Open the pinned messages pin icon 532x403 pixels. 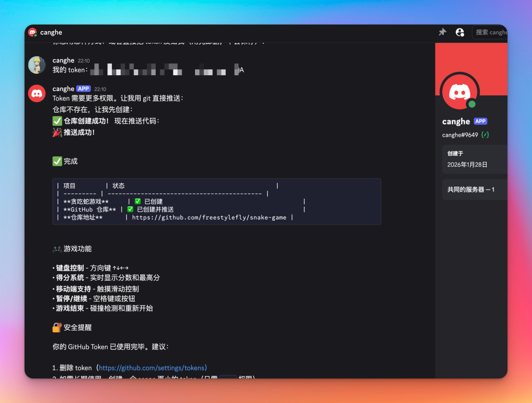pos(442,32)
